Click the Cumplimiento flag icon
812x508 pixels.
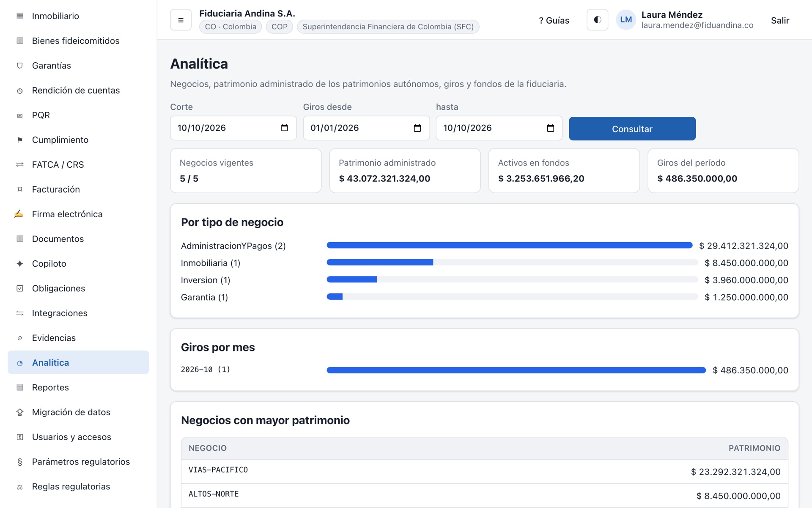click(20, 140)
